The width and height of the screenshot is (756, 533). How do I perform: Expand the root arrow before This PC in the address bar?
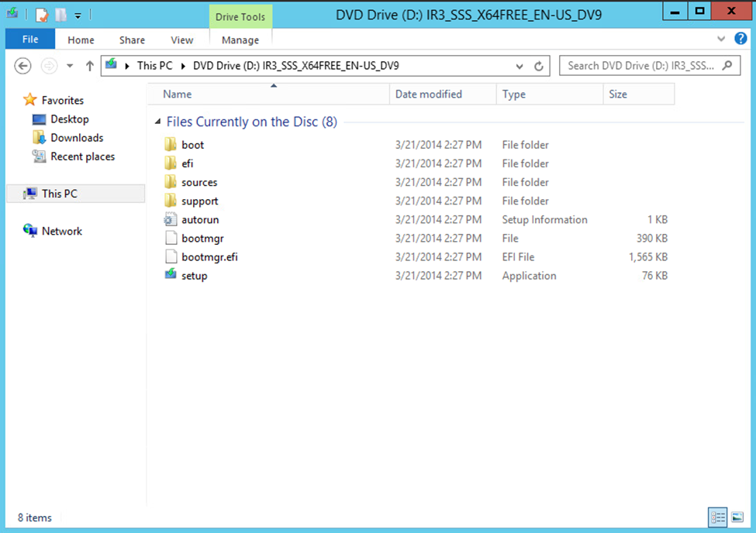pyautogui.click(x=127, y=66)
